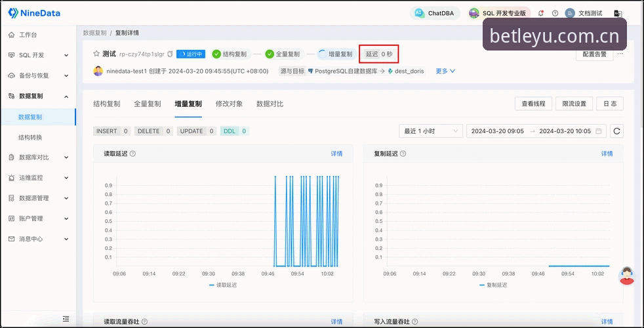Expand the 备份与恢复 menu
Viewport: 644px width, 328px height.
[x=38, y=75]
